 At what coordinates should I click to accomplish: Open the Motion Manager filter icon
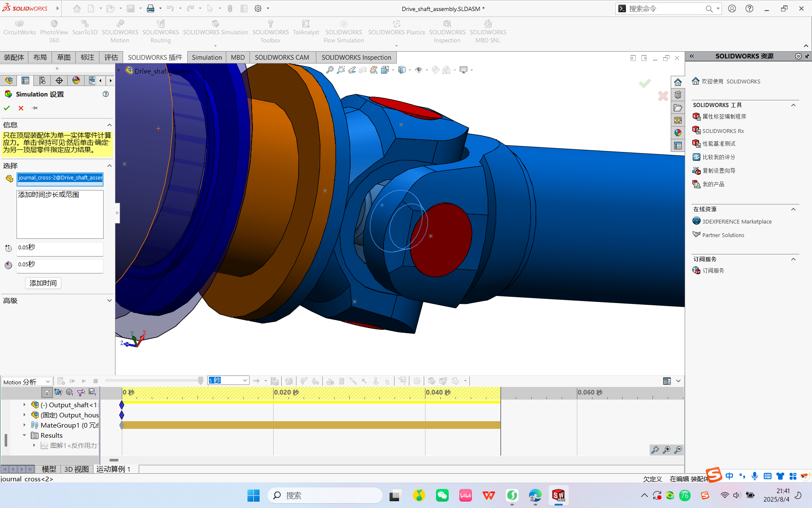[47, 393]
